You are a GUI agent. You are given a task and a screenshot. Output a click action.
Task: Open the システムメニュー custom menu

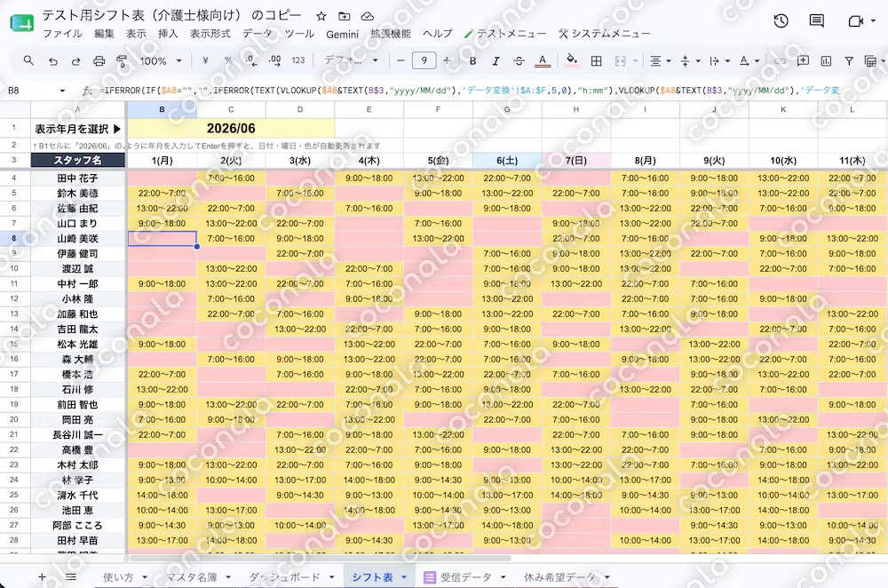pos(604,34)
